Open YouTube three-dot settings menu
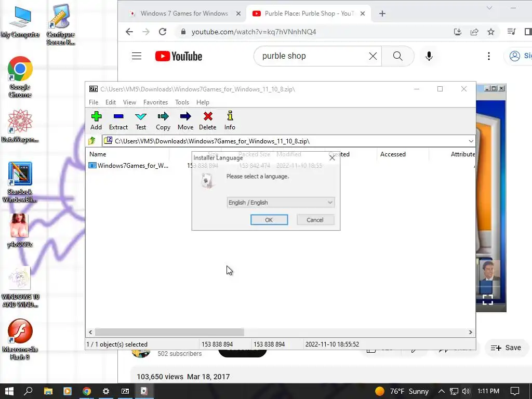The image size is (532, 399). (488, 56)
